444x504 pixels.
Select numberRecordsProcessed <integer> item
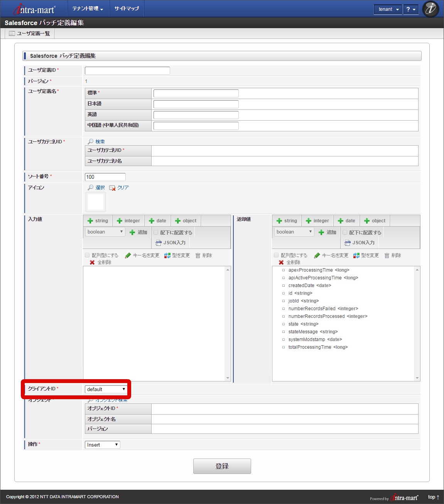tap(328, 316)
